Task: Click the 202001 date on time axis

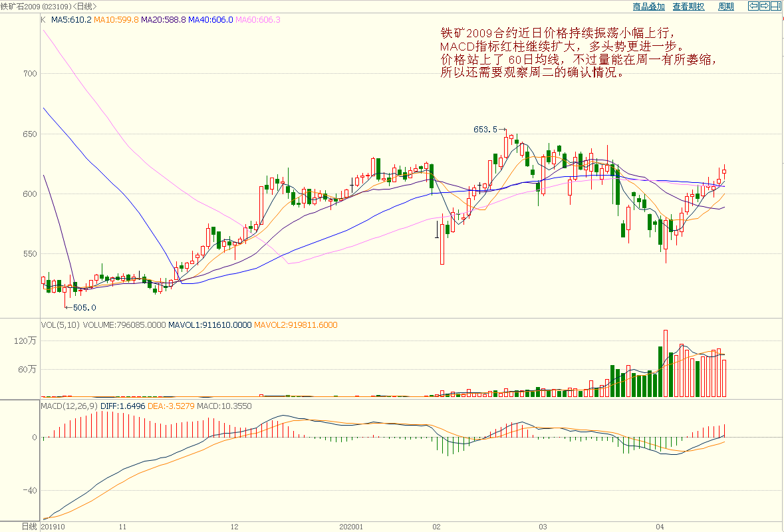Action: point(350,527)
